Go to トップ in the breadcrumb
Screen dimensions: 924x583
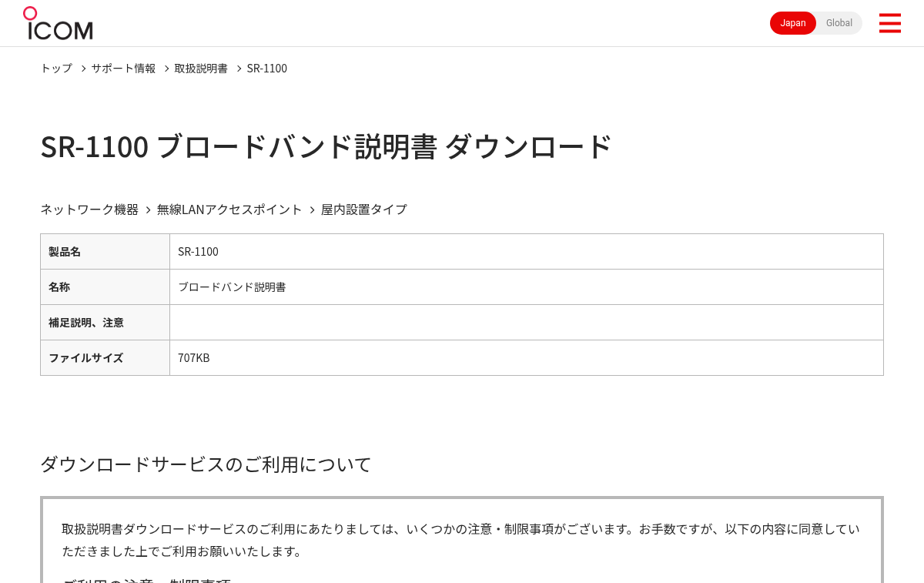[x=56, y=68]
